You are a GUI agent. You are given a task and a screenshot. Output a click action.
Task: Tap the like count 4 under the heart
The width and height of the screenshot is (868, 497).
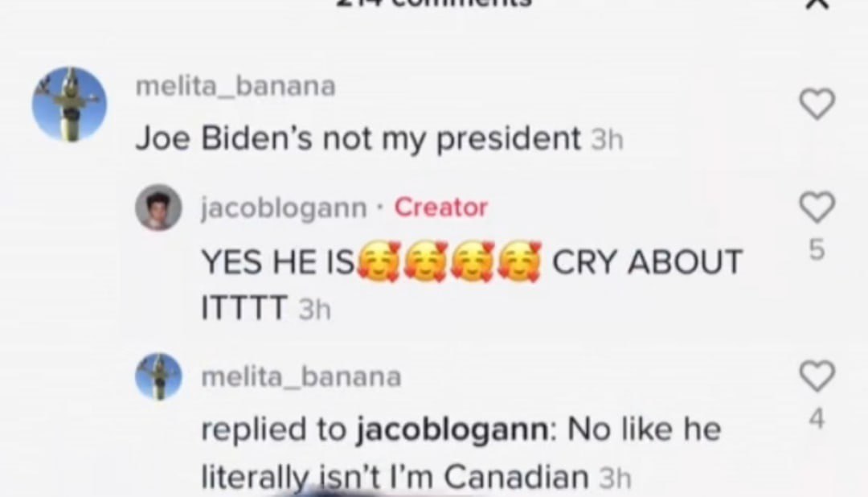[x=817, y=418]
